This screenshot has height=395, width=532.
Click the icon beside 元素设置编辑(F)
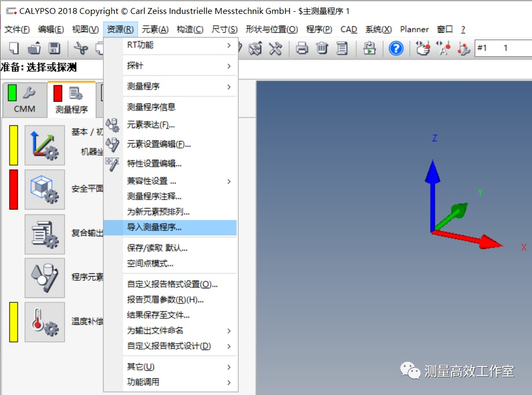(112, 144)
